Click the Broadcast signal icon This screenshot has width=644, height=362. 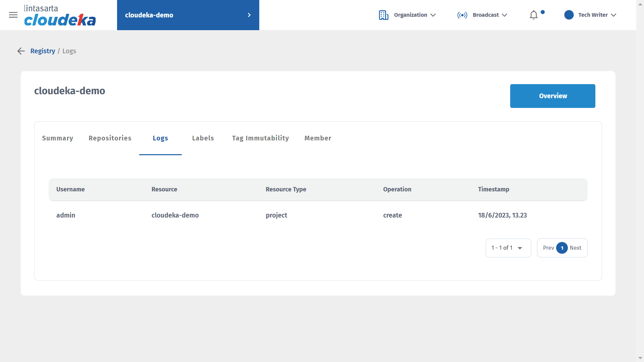[462, 15]
